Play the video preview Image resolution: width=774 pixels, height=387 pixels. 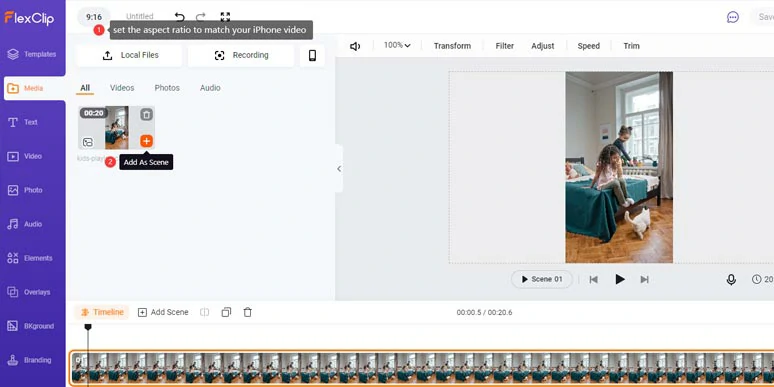coord(619,279)
